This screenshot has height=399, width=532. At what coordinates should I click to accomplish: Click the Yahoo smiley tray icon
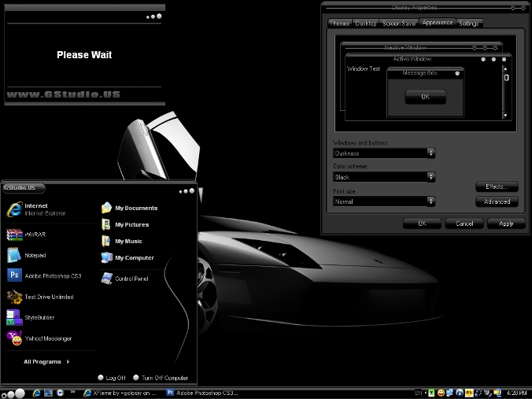[x=441, y=393]
